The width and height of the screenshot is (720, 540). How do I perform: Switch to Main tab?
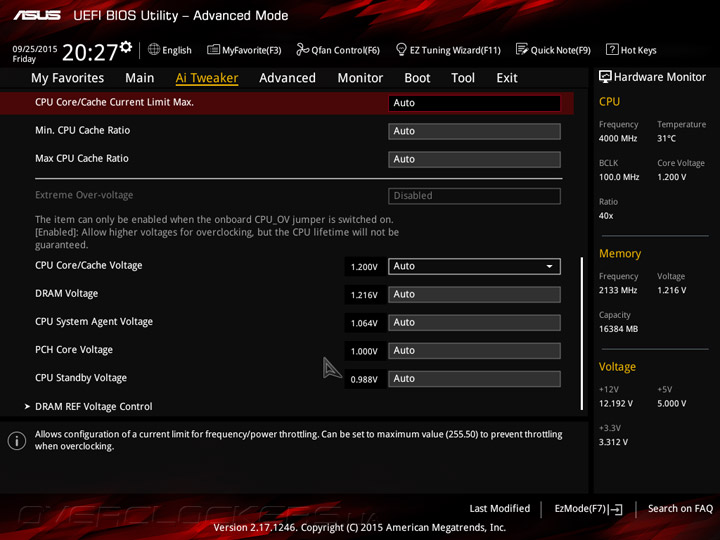pos(140,78)
